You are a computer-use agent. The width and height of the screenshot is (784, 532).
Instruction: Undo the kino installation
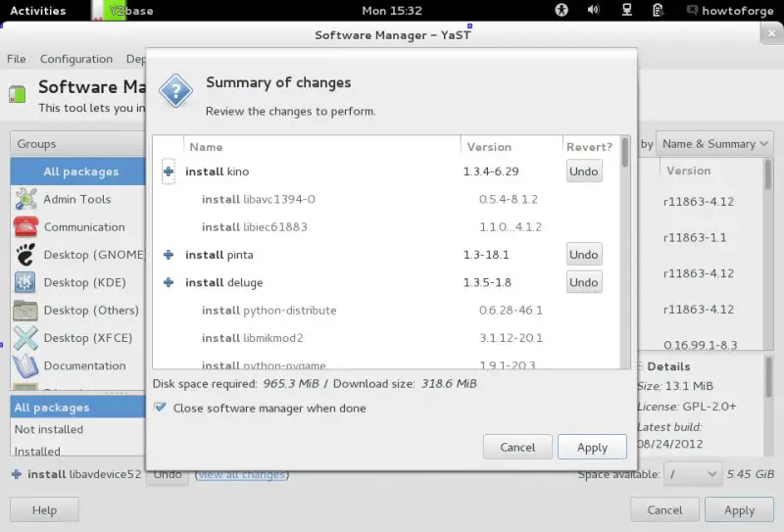coord(583,171)
